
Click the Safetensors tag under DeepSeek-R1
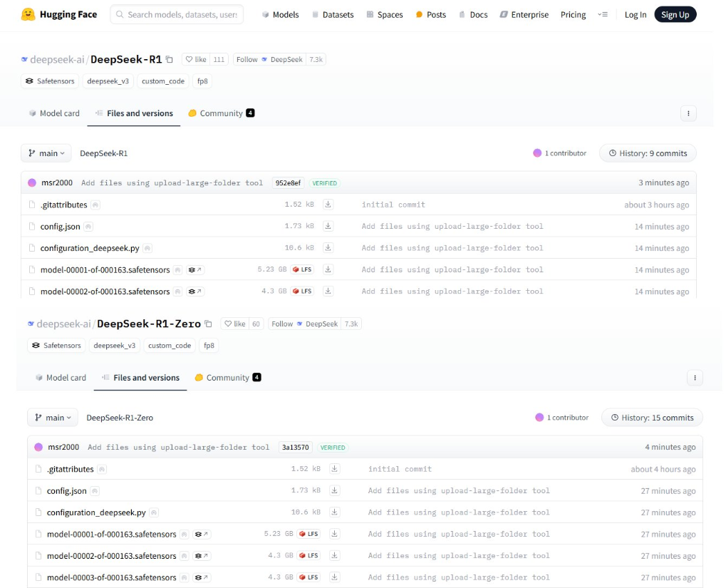coord(50,81)
